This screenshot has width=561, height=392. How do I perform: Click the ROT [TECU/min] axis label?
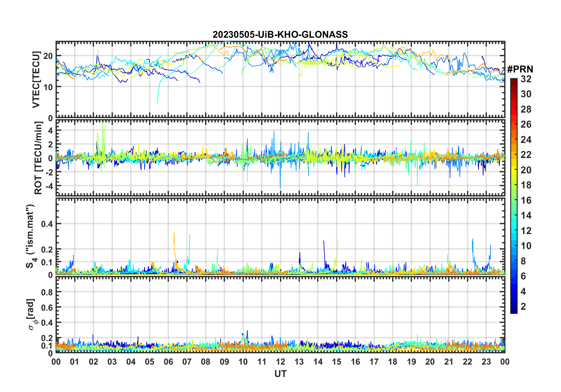pyautogui.click(x=38, y=158)
